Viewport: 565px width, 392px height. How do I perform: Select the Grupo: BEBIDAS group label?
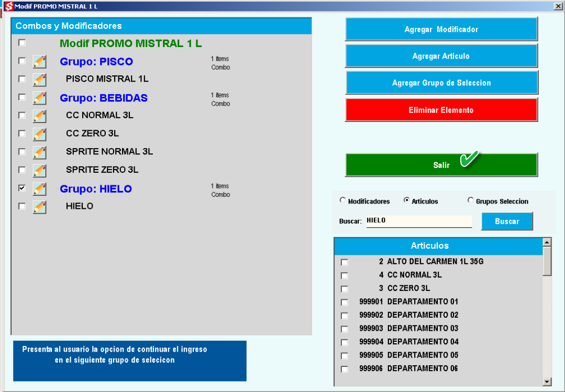pyautogui.click(x=104, y=98)
